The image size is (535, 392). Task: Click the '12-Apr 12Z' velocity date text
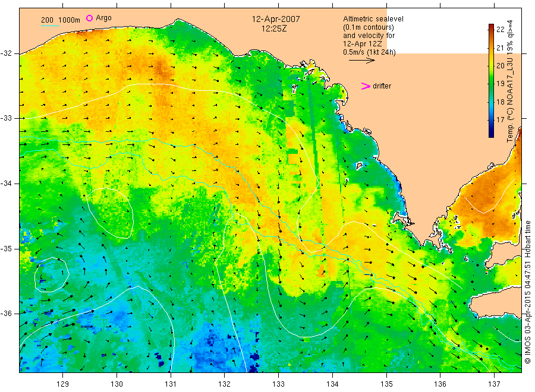[x=363, y=44]
